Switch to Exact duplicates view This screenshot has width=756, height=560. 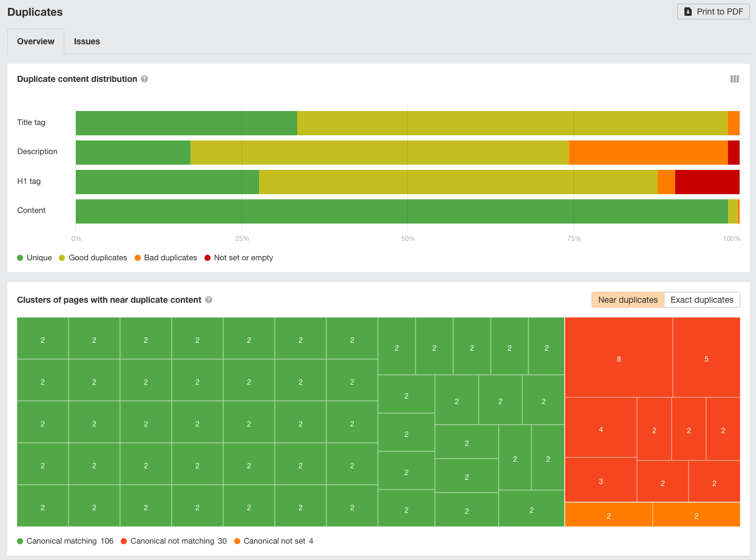(x=701, y=299)
